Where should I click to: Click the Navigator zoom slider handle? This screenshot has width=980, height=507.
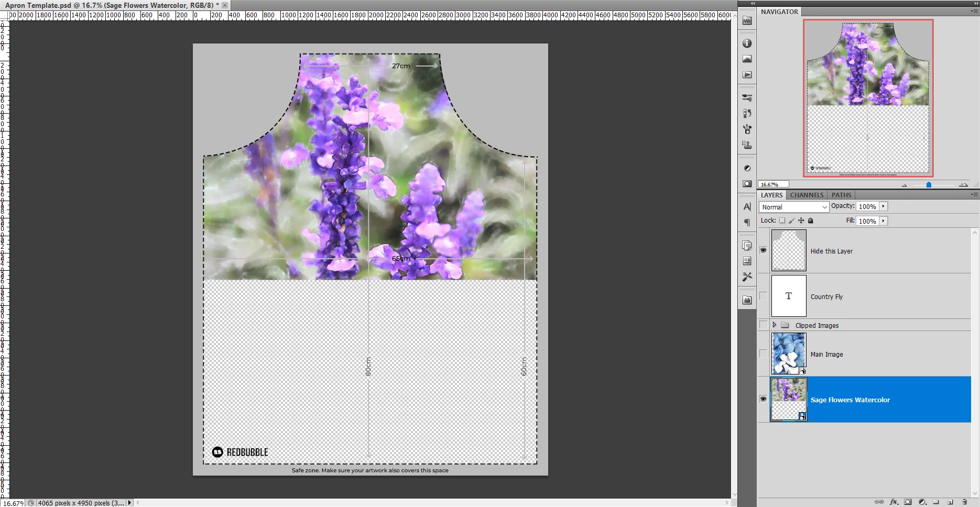929,185
